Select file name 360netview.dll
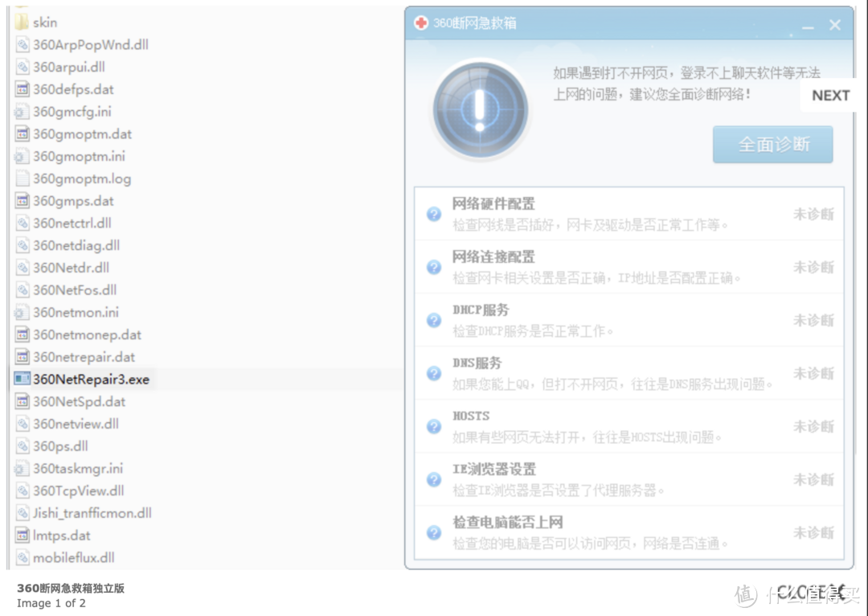Viewport: 868px width, 616px height. [76, 424]
